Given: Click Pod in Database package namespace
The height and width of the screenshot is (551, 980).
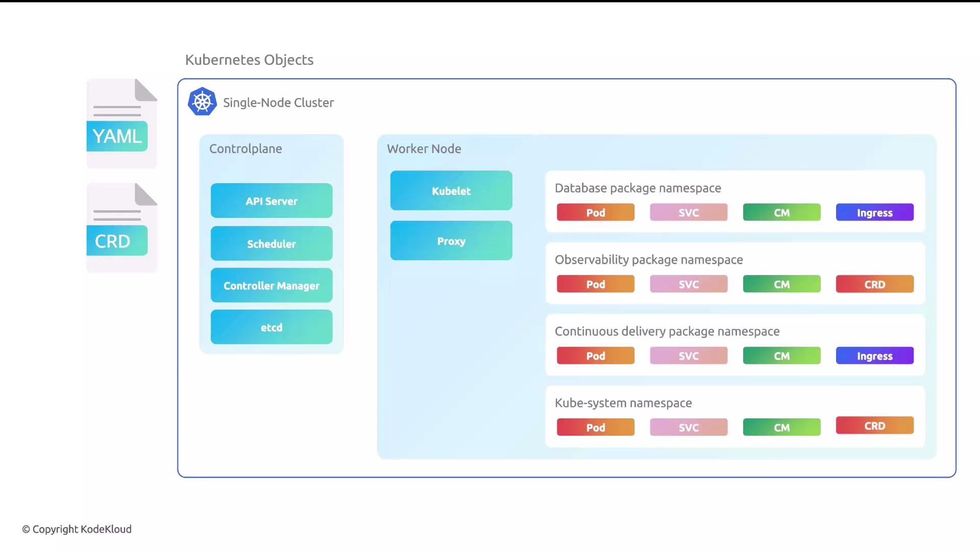Looking at the screenshot, I should pyautogui.click(x=596, y=212).
